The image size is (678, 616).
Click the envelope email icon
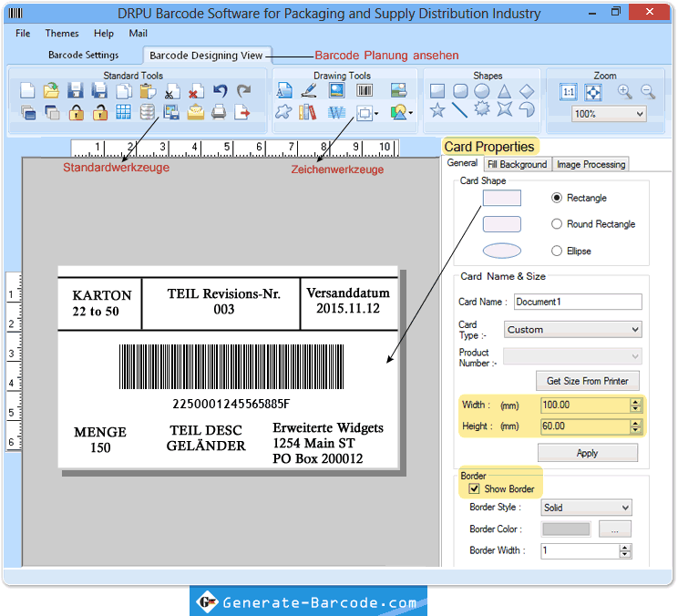pos(195,113)
